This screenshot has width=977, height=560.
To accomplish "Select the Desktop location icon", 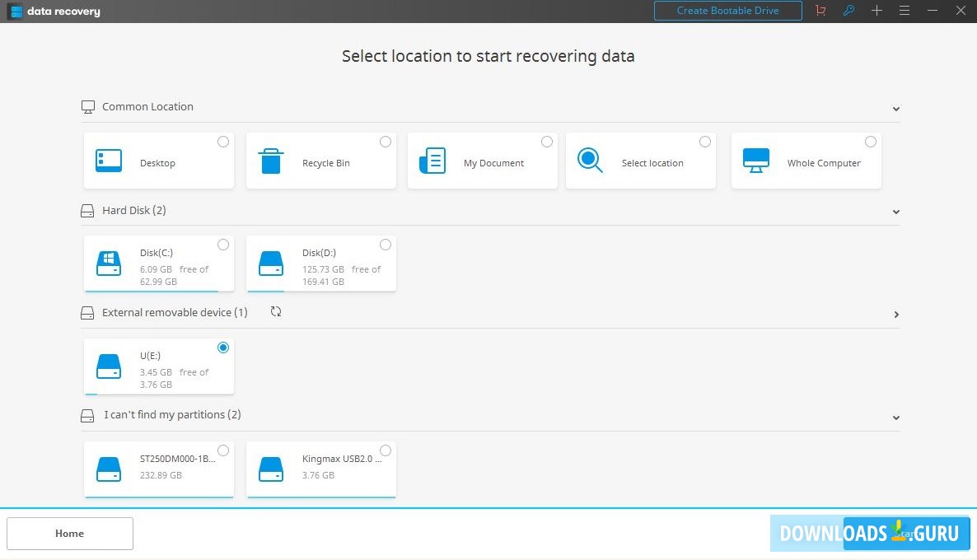I will tap(108, 159).
